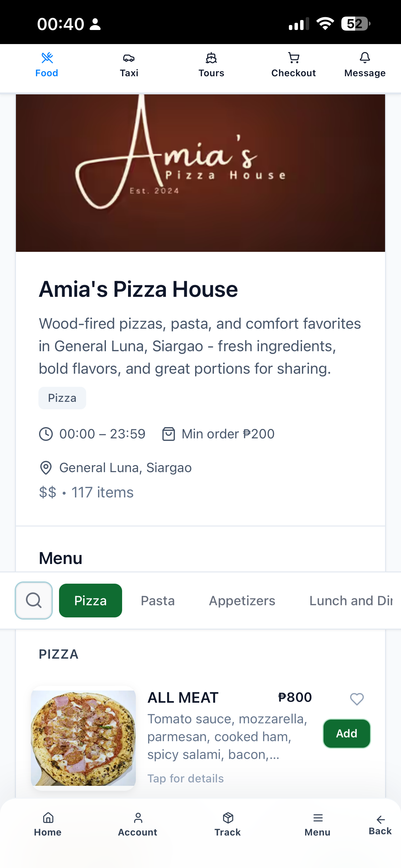Open the Account profile icon
The image size is (401, 868).
(x=138, y=818)
